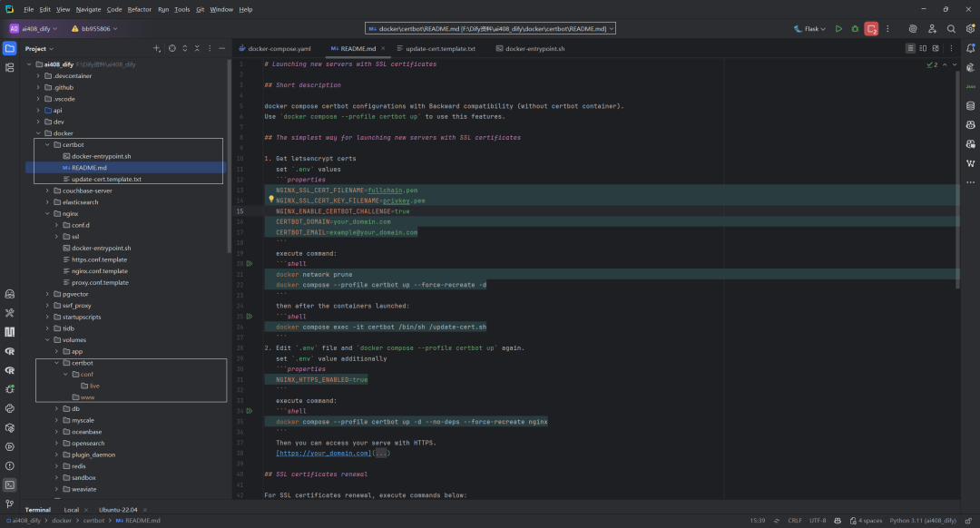Open the Git tool window icon
Screen dimensions: 980x528
pyautogui.click(x=9, y=504)
